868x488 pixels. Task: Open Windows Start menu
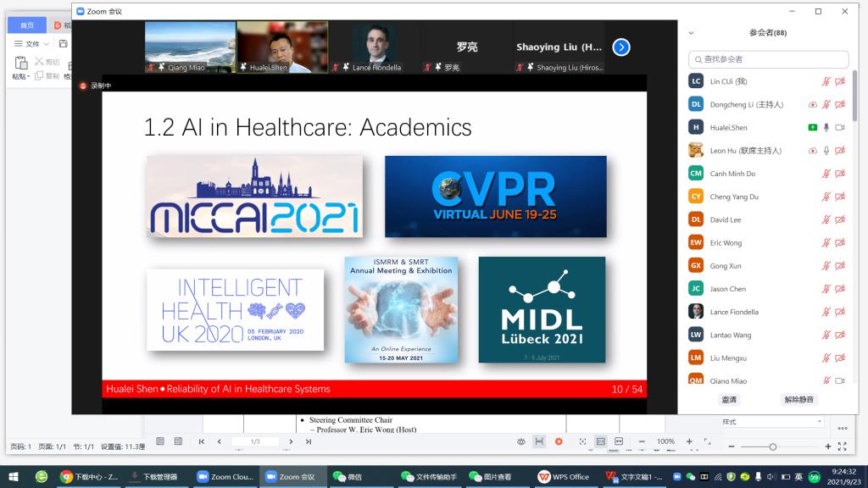pyautogui.click(x=14, y=476)
